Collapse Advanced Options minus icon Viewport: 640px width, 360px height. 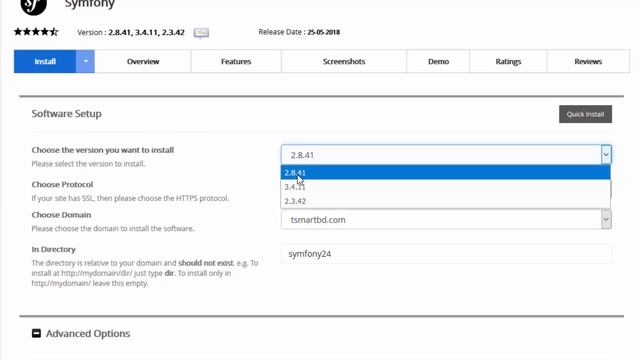coord(36,333)
